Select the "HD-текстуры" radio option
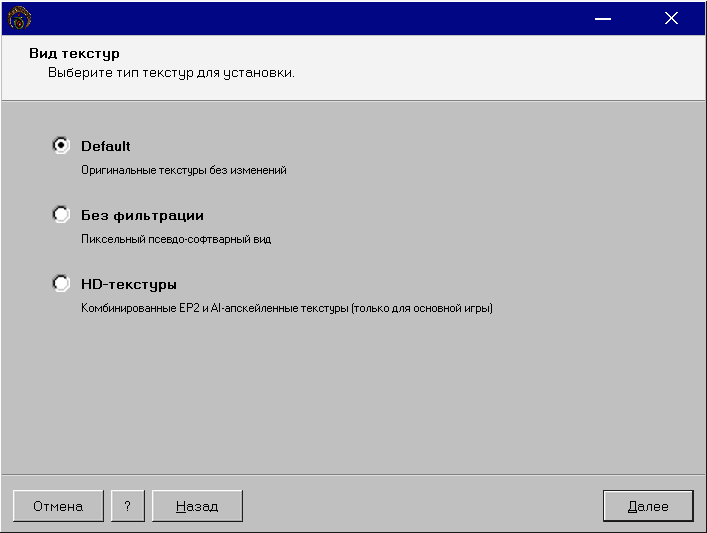The image size is (707, 533). click(x=61, y=283)
